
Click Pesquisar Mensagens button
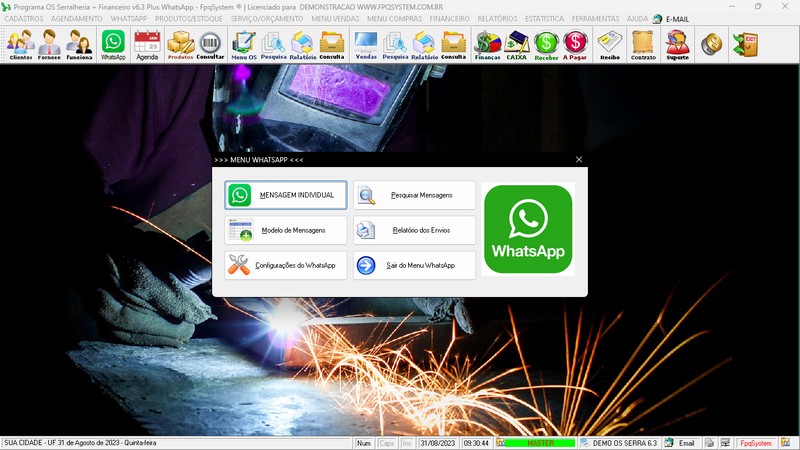414,195
